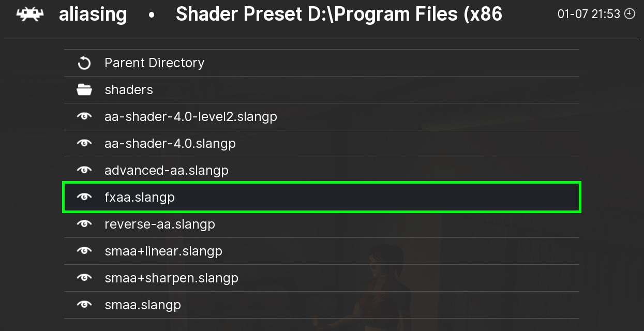Viewport: 644px width, 331px height.
Task: Click eye icon beside smaa+sharpen.slangp
Action: pos(84,278)
